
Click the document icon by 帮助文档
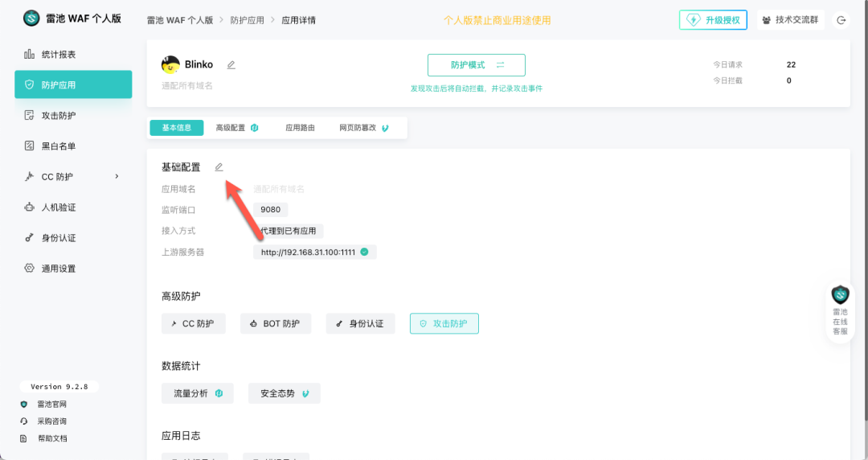pyautogui.click(x=24, y=438)
